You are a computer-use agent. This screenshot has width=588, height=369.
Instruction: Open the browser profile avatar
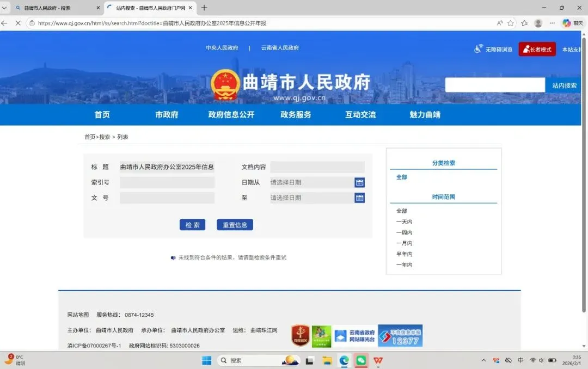pos(538,23)
